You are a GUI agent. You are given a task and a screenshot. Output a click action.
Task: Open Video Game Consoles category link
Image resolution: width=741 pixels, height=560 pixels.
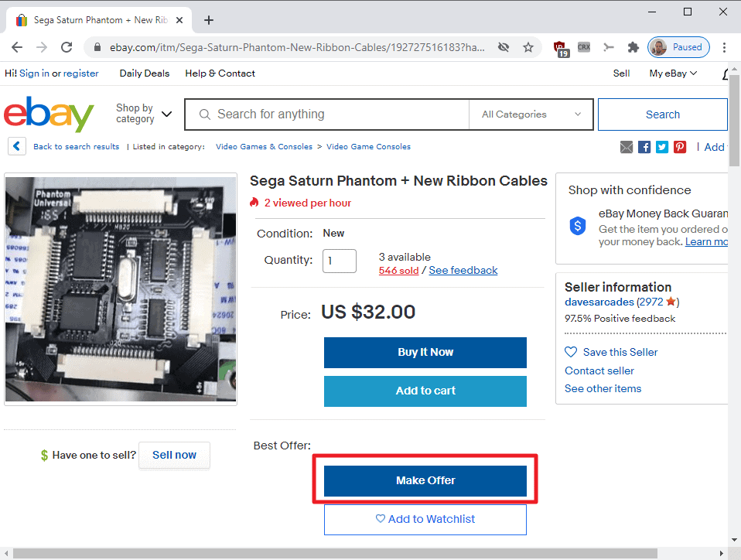coord(368,146)
